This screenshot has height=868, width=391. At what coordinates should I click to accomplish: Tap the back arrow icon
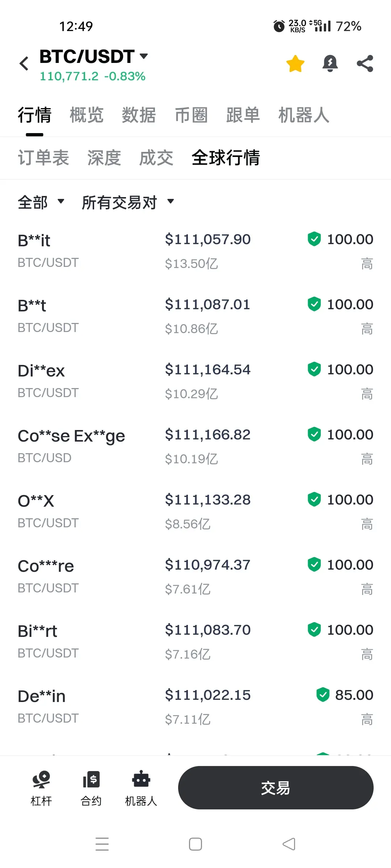point(24,64)
